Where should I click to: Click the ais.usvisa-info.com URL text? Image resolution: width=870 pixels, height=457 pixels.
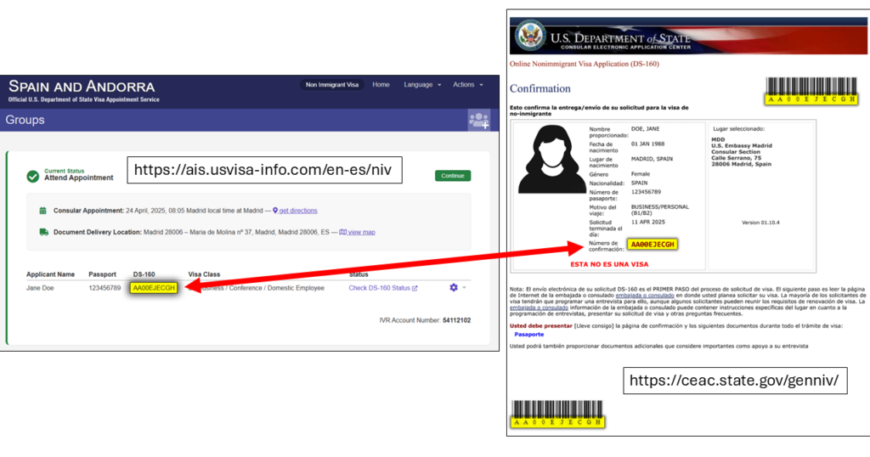click(263, 170)
